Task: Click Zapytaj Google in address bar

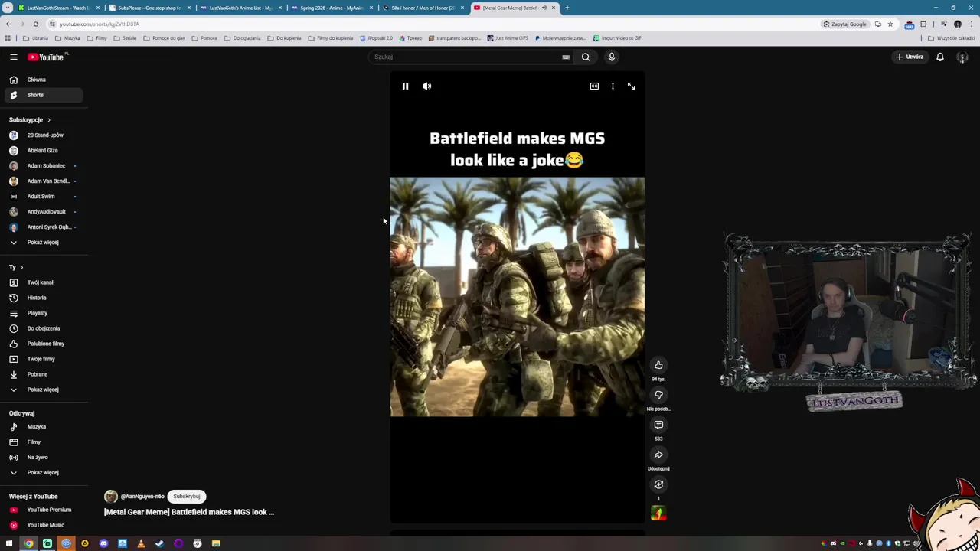Action: tap(846, 24)
